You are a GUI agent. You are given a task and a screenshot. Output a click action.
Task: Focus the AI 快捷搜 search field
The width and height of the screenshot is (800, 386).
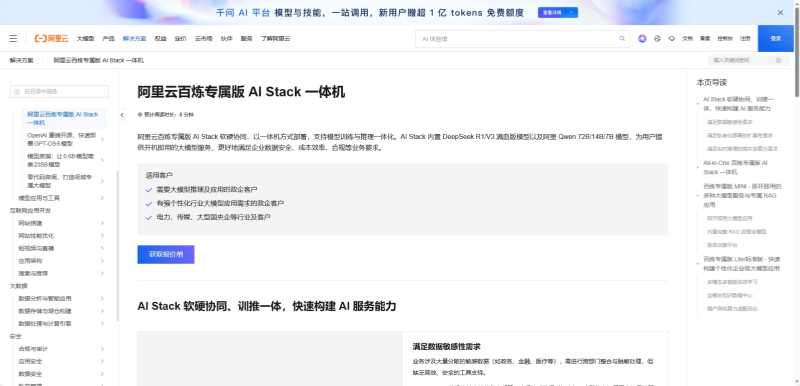[522, 39]
